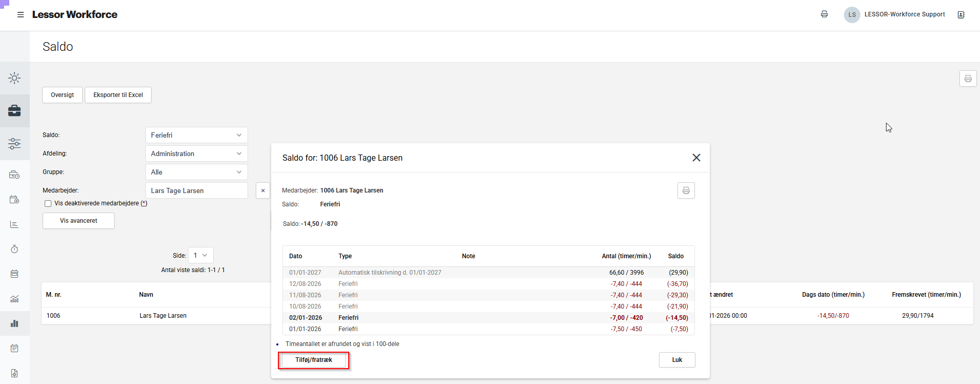Click the print icon inside Saldo dialog
980x384 pixels.
pyautogui.click(x=686, y=190)
